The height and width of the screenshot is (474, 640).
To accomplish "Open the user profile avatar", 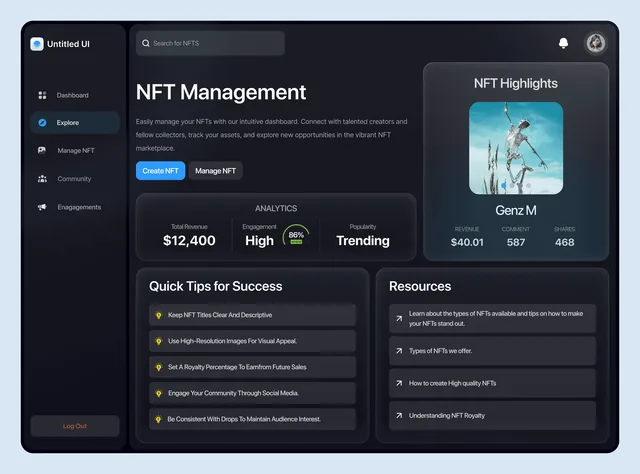I will point(596,43).
